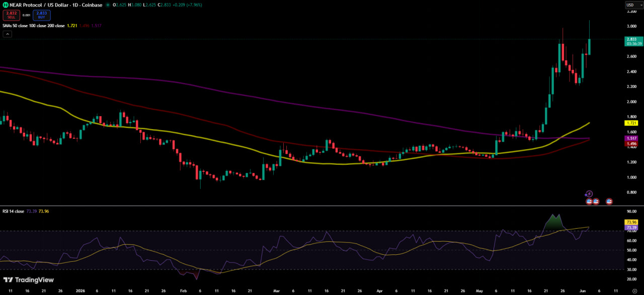This screenshot has width=644, height=295.
Task: Click the 2.833 BUY button
Action: point(41,15)
